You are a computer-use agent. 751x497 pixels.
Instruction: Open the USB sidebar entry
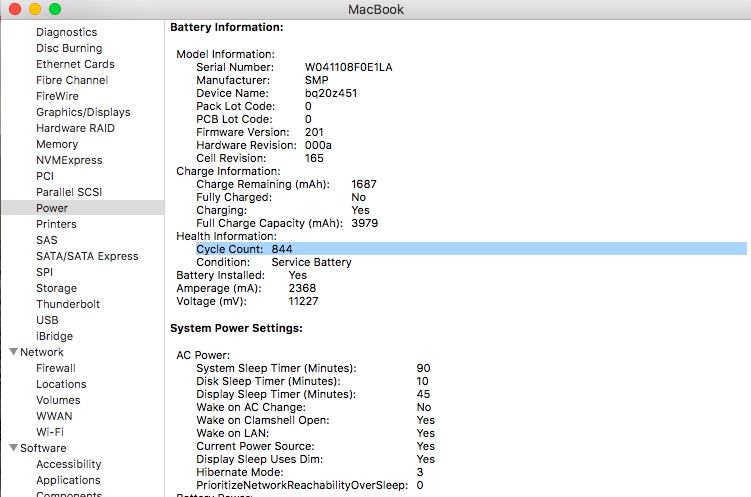(x=47, y=320)
